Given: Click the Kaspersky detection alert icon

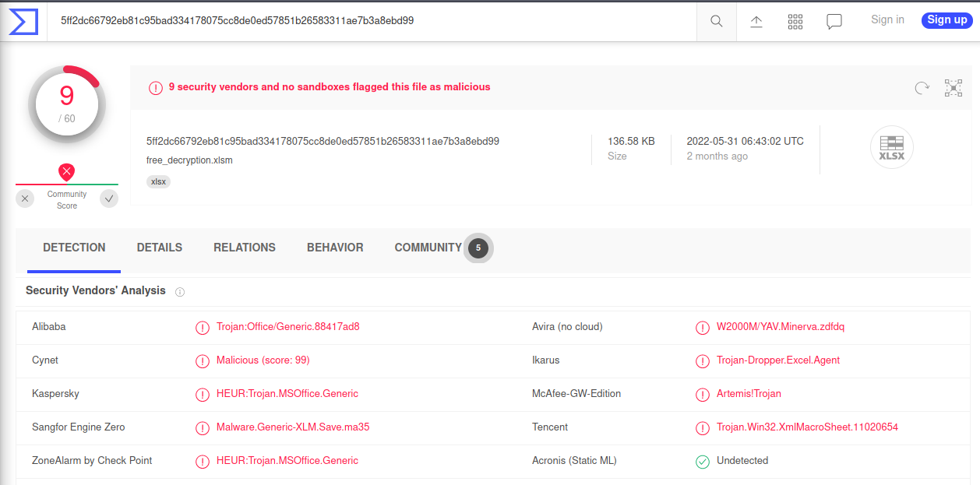Looking at the screenshot, I should pyautogui.click(x=203, y=395).
